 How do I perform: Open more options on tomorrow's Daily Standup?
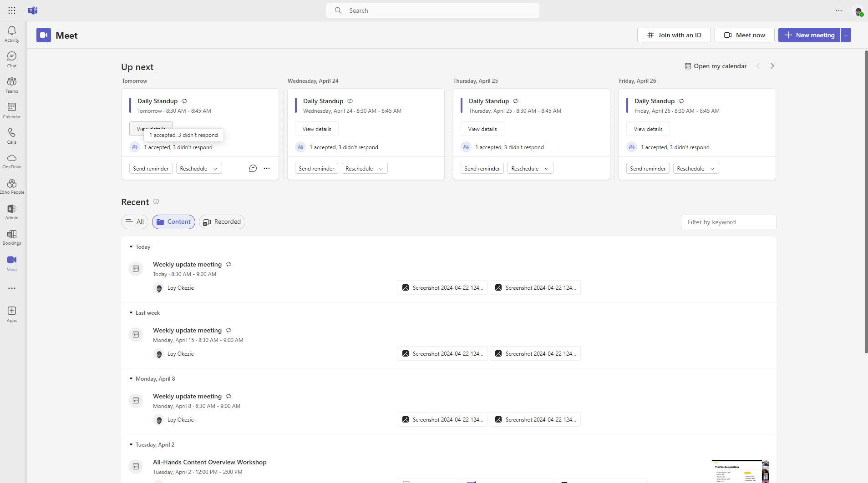[267, 169]
